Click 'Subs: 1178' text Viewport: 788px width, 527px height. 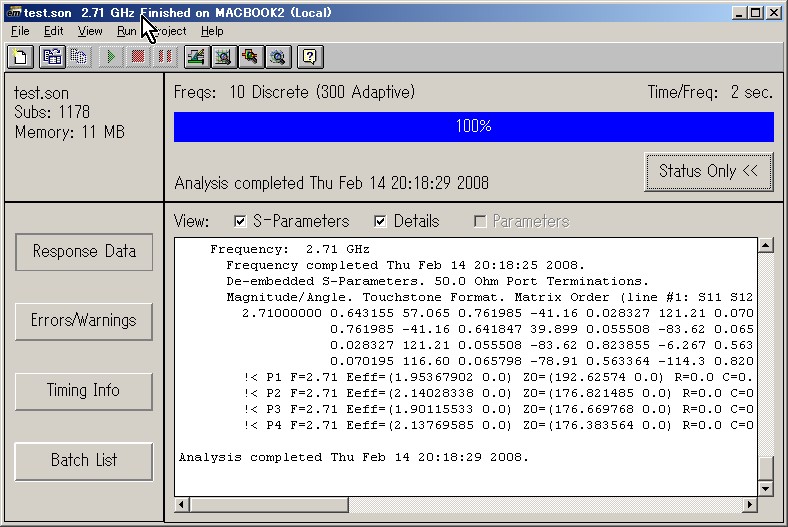pyautogui.click(x=52, y=112)
